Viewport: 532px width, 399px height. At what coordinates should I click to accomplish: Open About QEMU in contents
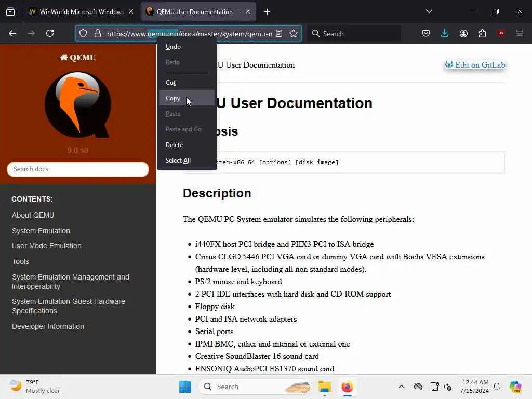tap(33, 215)
